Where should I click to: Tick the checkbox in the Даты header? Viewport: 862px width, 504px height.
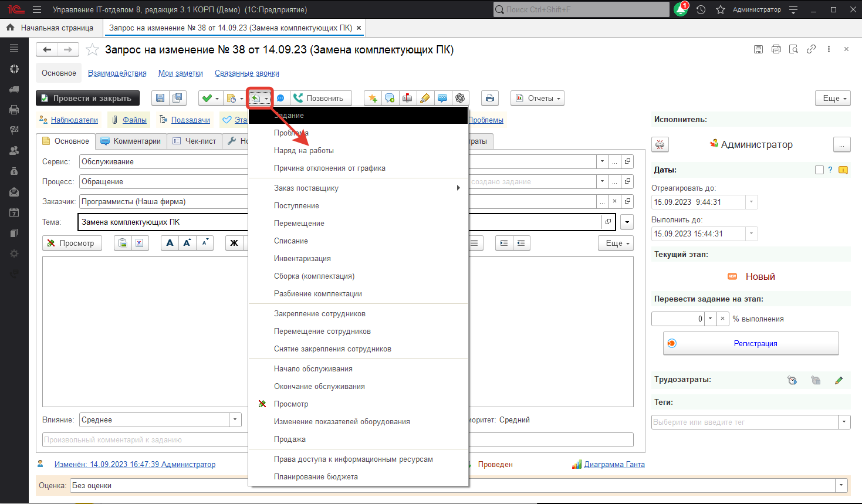(819, 170)
